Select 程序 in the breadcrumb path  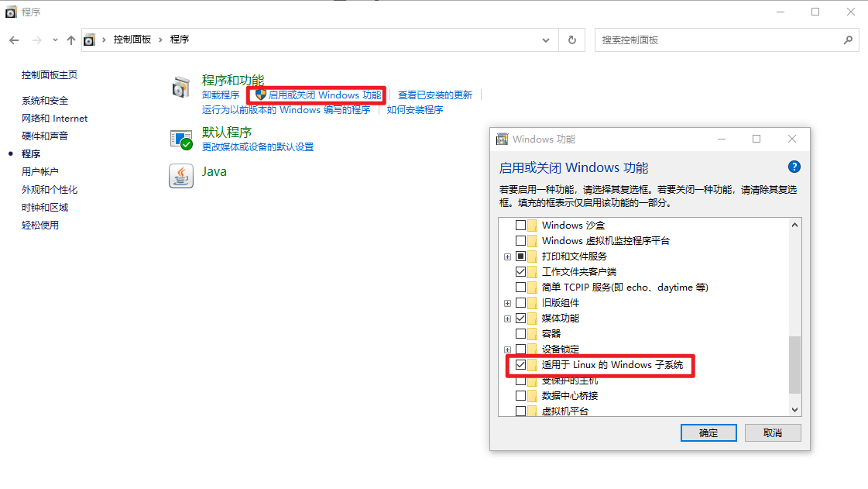[180, 40]
